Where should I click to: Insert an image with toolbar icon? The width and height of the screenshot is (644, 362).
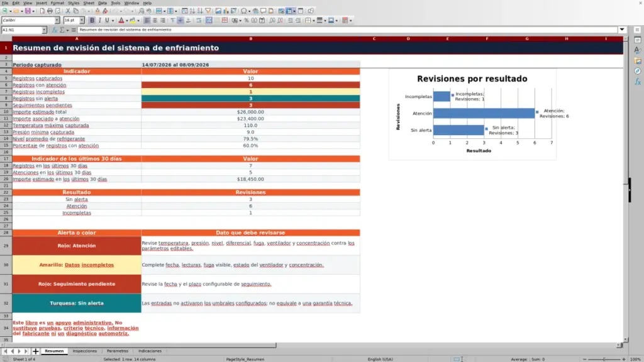pos(218,11)
